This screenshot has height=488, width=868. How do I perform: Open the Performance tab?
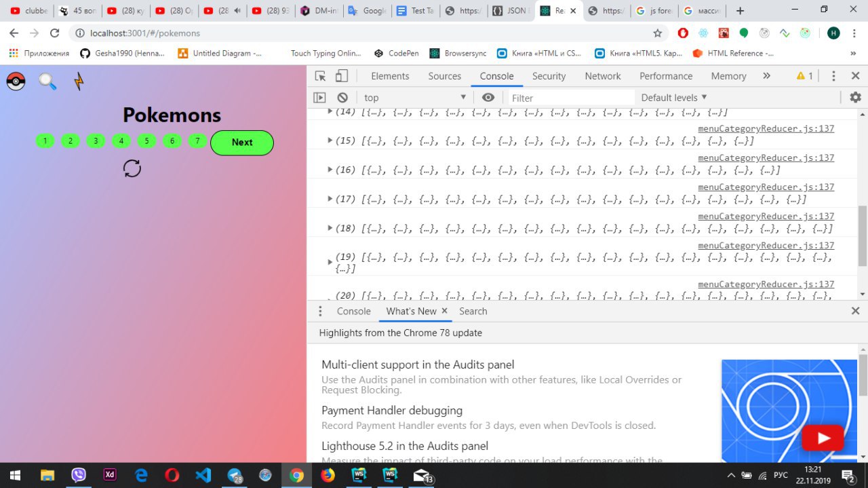tap(666, 76)
